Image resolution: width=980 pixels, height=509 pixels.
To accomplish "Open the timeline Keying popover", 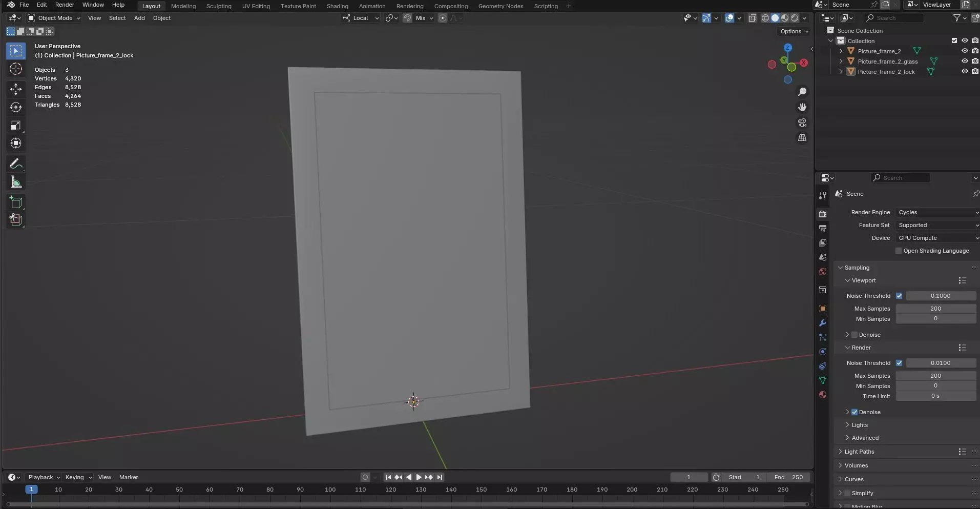I will [78, 477].
